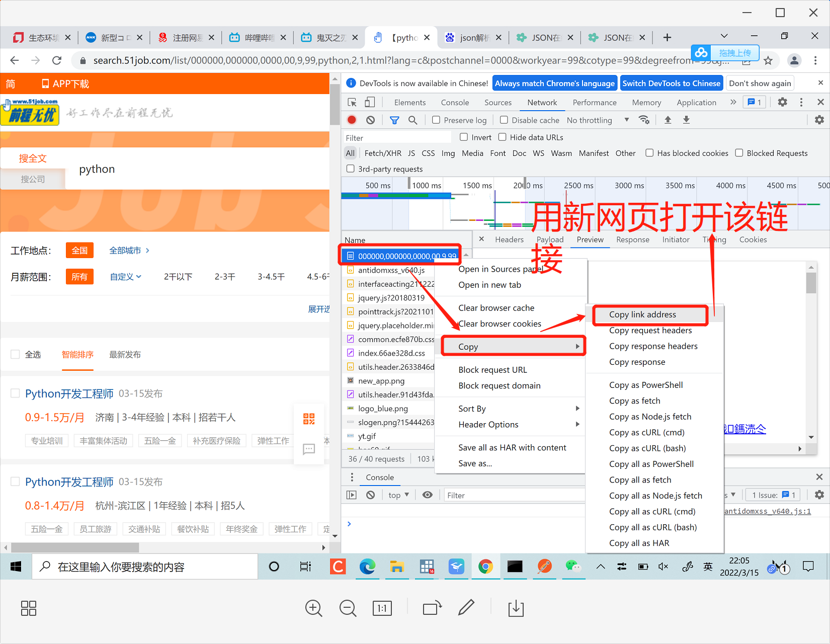The image size is (830, 644).
Task: Click the console live expression eye icon
Action: (x=428, y=495)
